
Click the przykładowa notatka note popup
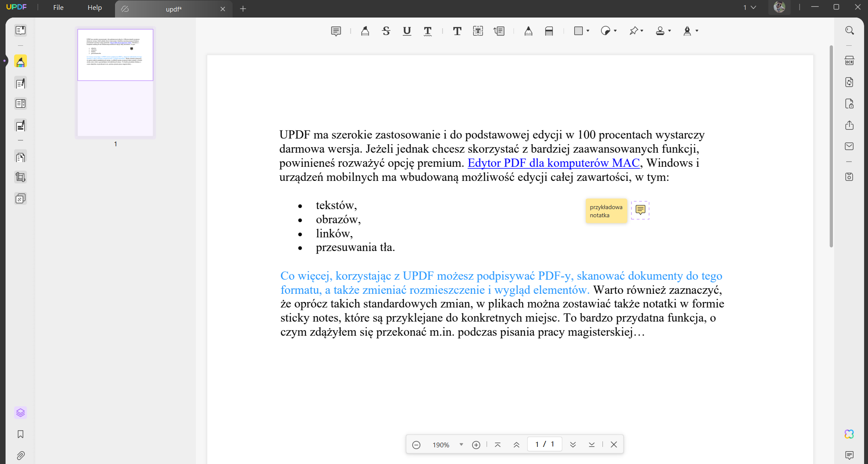coord(606,211)
